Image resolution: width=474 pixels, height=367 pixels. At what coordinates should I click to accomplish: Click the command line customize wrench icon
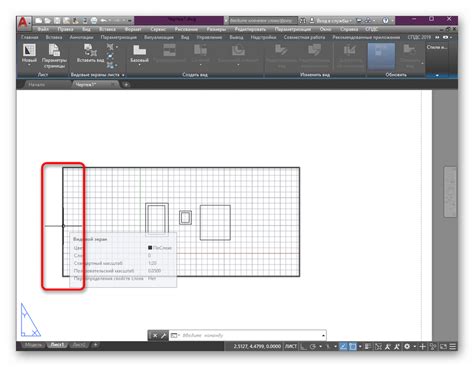click(x=163, y=335)
